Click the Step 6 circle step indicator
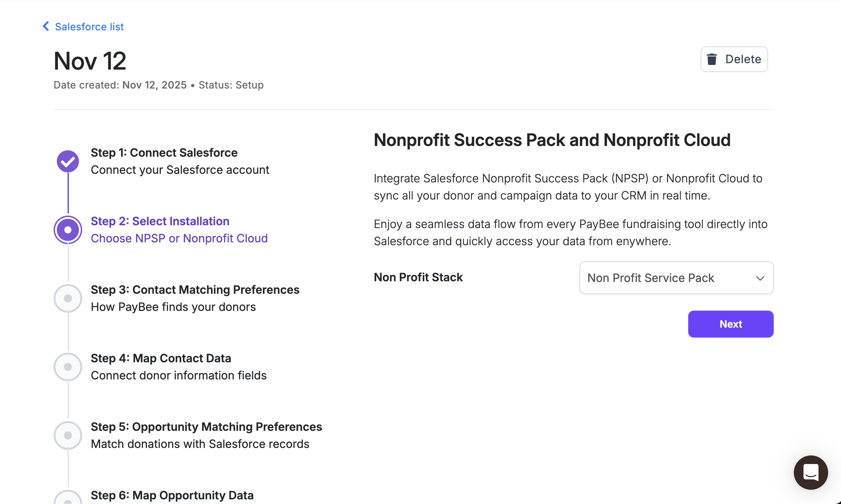The image size is (841, 504). click(68, 499)
